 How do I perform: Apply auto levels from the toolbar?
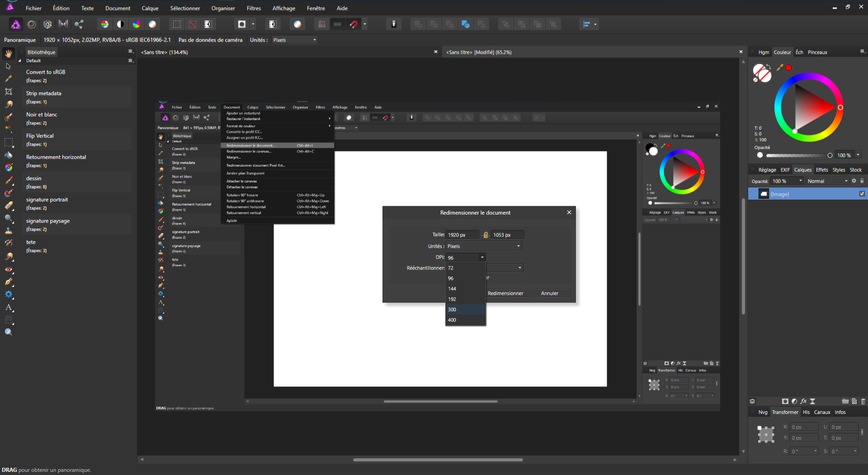click(x=105, y=24)
